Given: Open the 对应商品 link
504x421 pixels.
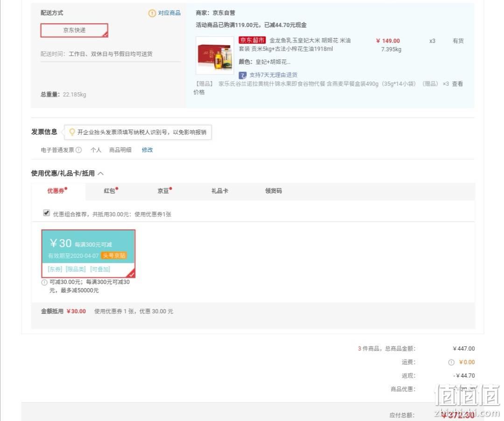Looking at the screenshot, I should click(x=169, y=13).
